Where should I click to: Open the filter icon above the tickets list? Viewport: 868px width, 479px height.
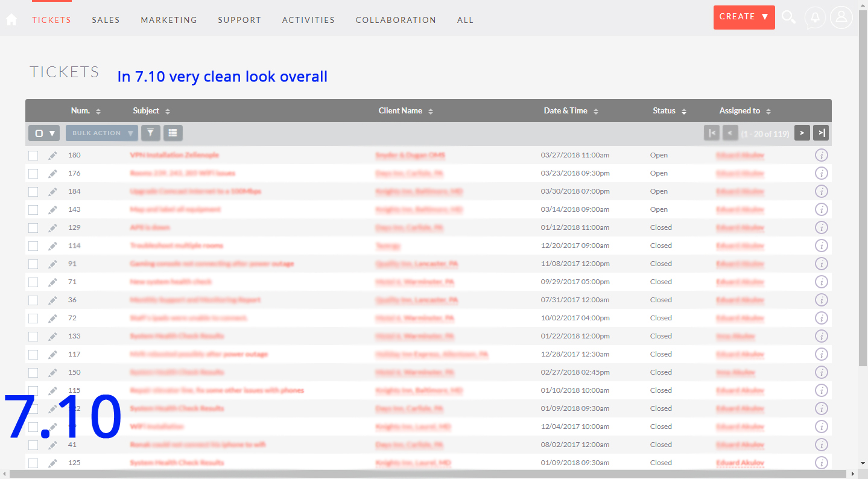[x=150, y=133]
